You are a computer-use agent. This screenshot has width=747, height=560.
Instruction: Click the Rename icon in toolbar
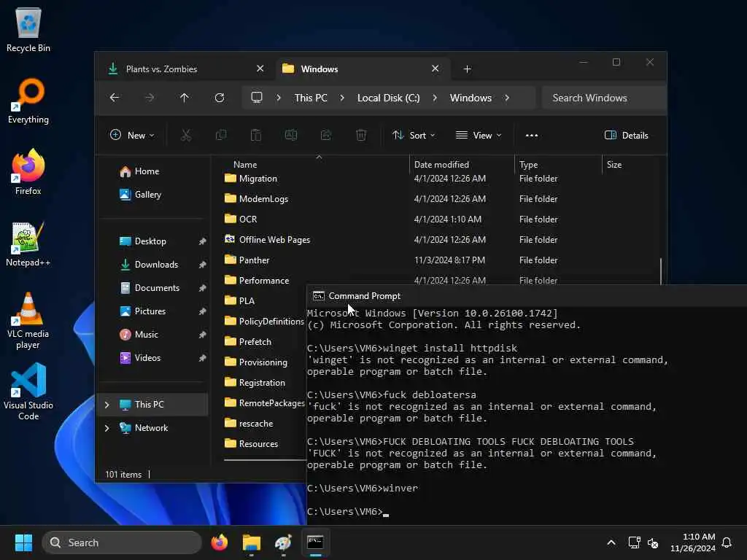pos(291,135)
